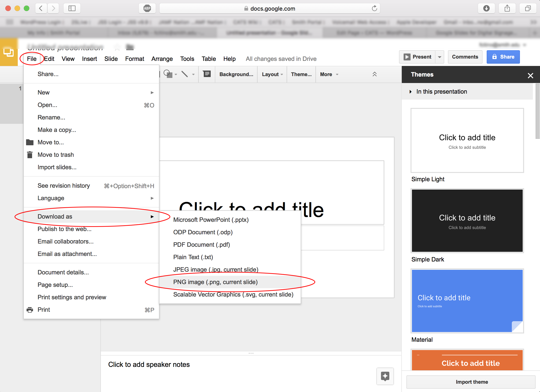The height and width of the screenshot is (392, 540).
Task: Choose PNG image (.png, current slide)
Action: (230, 282)
